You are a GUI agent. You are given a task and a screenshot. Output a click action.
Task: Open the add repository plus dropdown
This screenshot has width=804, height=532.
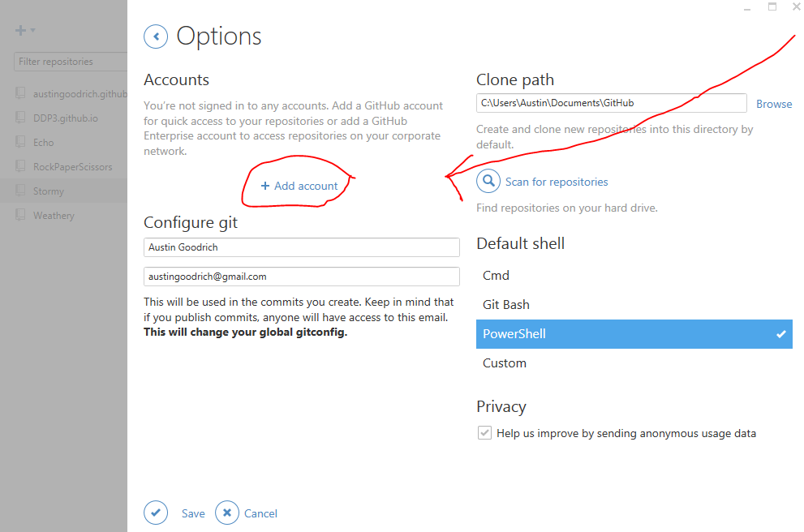click(24, 31)
